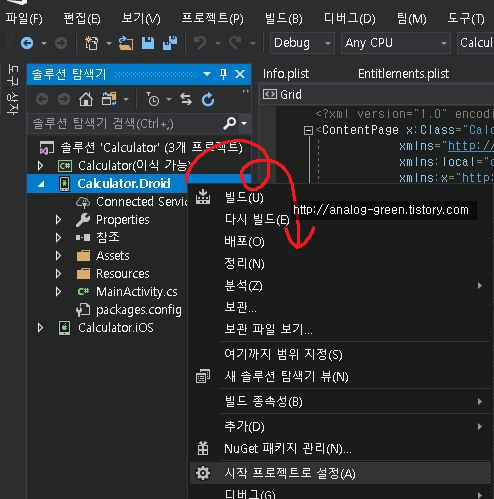Screen dimensions: 494x499
Task: Expand the MainActivity.cs node
Action: click(58, 292)
